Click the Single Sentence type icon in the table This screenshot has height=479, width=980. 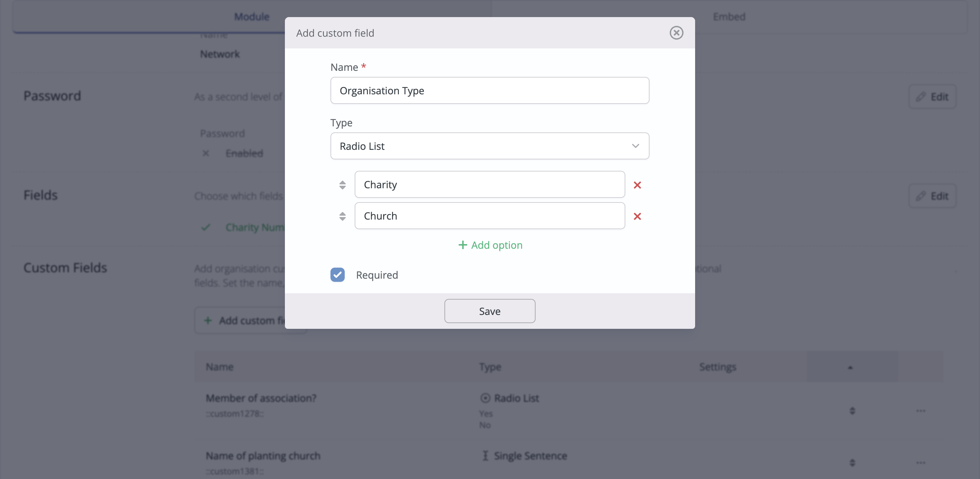pos(485,456)
